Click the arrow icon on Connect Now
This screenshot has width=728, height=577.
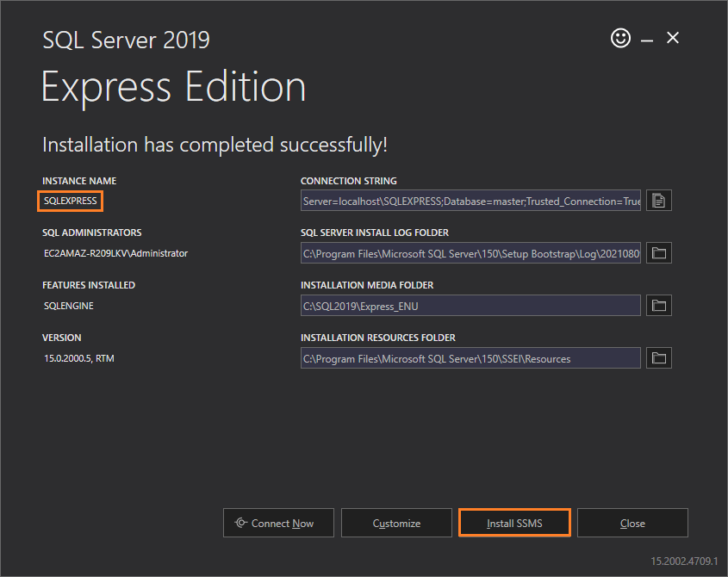241,523
